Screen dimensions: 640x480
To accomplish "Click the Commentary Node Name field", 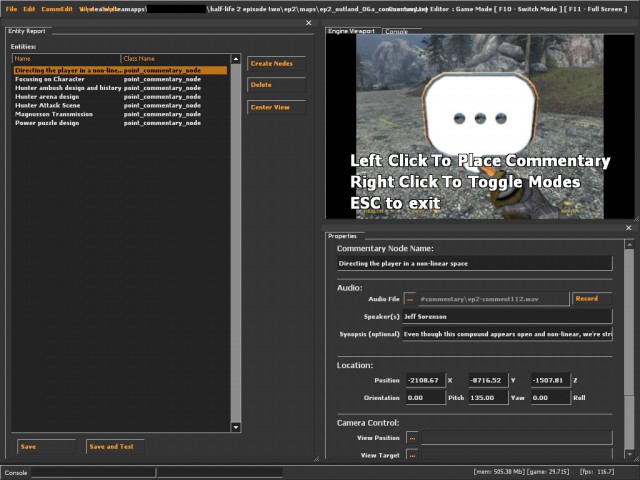I will (475, 264).
